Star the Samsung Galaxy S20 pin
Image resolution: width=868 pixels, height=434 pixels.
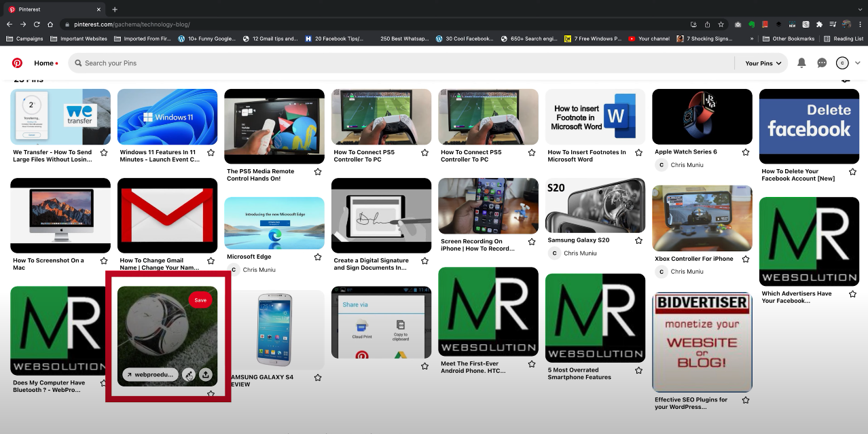click(x=639, y=240)
